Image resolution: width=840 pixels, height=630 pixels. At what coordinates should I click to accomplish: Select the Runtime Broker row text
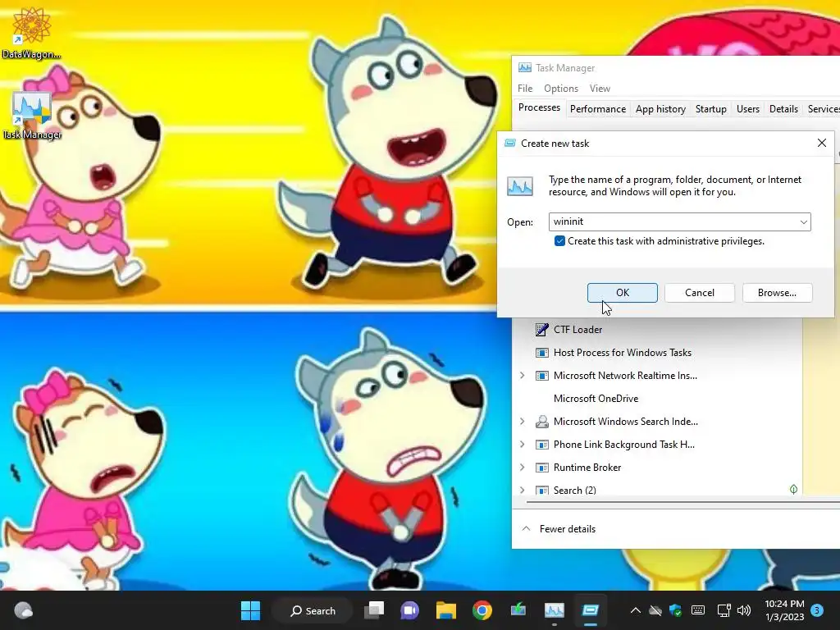tap(587, 468)
